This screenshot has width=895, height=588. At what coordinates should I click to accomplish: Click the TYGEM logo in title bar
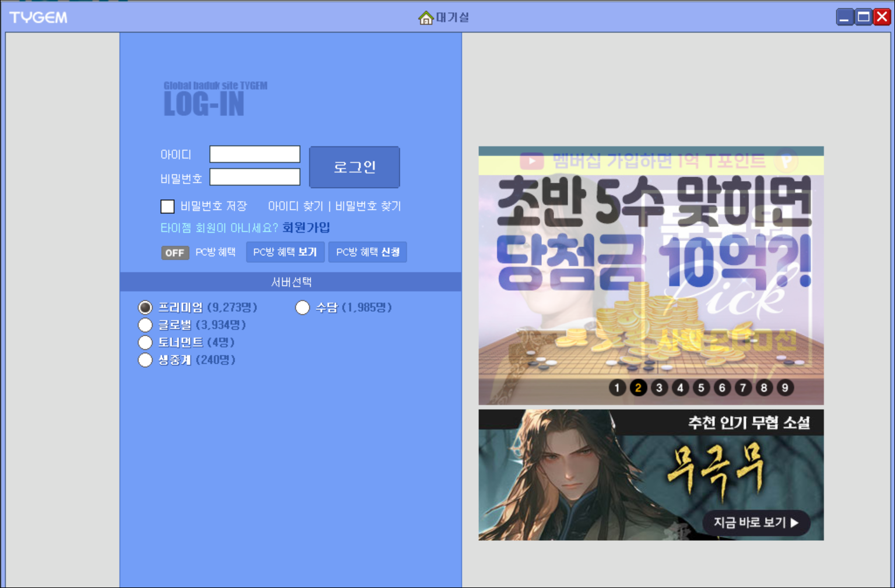click(38, 17)
